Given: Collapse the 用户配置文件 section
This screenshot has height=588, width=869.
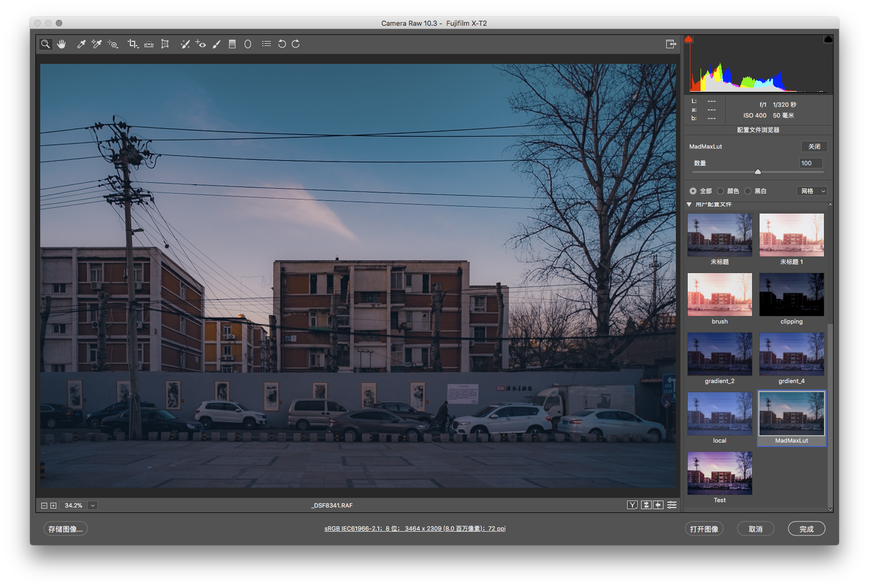Looking at the screenshot, I should [x=689, y=204].
